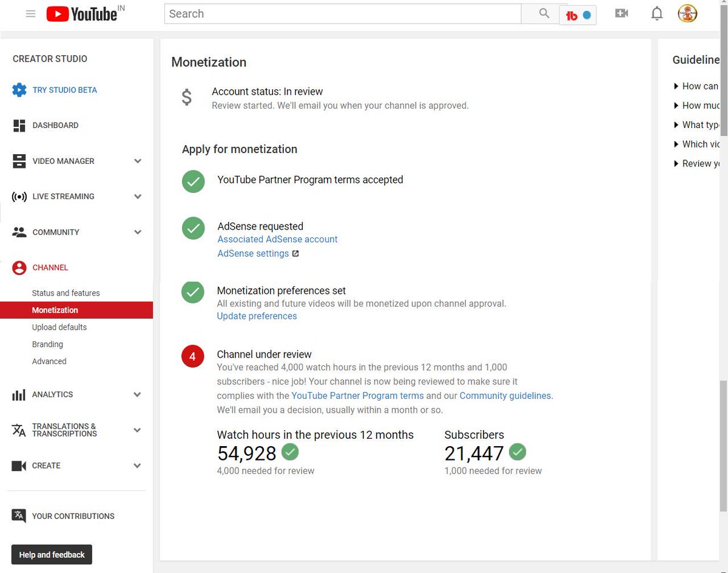Screen dimensions: 728x573
Task: Open the Dashboard menu item
Action: click(x=55, y=126)
